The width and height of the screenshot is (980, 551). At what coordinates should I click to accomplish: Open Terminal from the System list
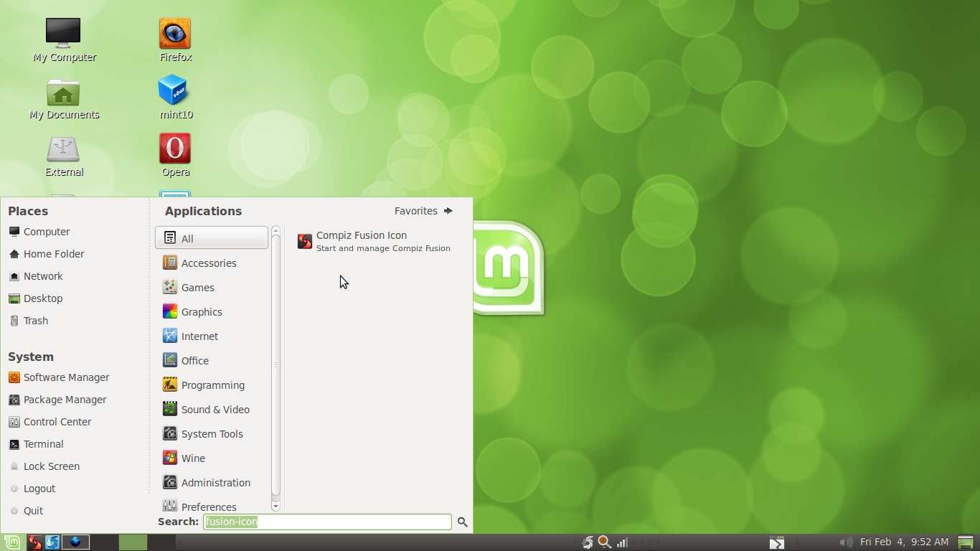pyautogui.click(x=44, y=443)
